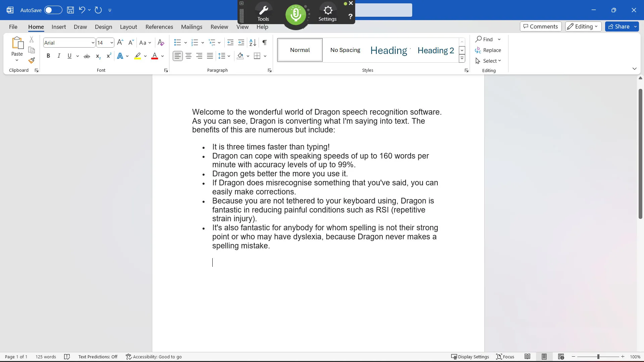
Task: Click the Cut scissors icon
Action: (x=32, y=39)
